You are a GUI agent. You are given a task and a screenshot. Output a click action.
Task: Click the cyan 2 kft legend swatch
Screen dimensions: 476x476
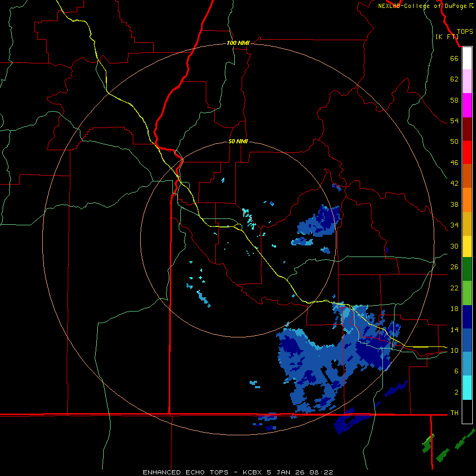click(x=467, y=388)
